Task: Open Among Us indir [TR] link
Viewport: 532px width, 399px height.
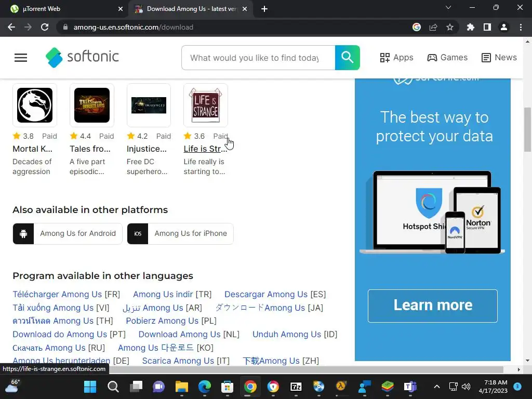Action: tap(172, 294)
